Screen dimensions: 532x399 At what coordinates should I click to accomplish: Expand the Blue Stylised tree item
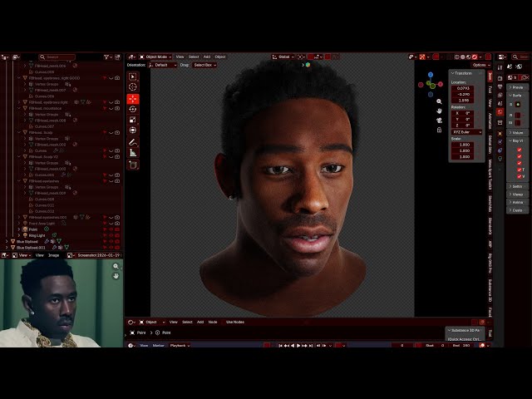point(7,242)
